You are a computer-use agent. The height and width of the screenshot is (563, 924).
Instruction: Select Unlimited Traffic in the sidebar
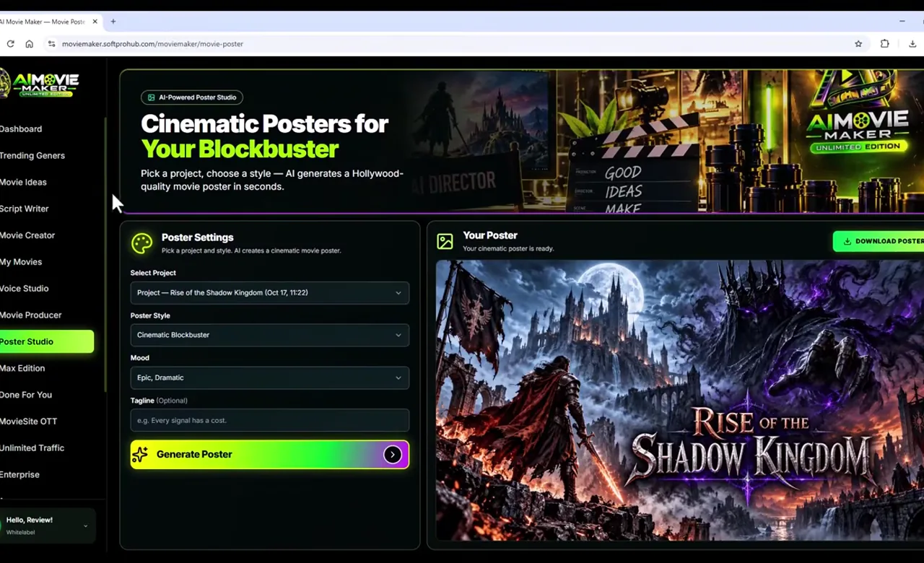click(32, 448)
